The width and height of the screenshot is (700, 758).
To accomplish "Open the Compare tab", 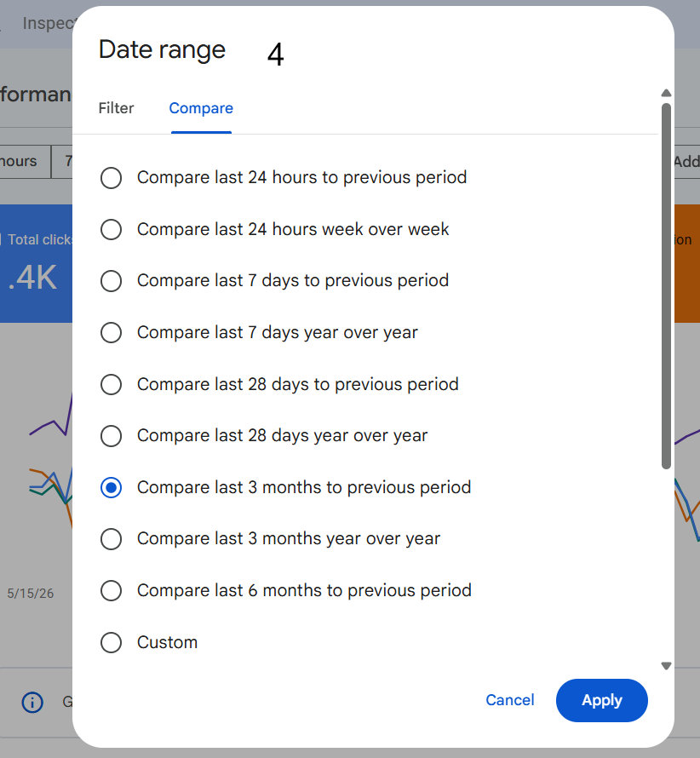I will (201, 108).
